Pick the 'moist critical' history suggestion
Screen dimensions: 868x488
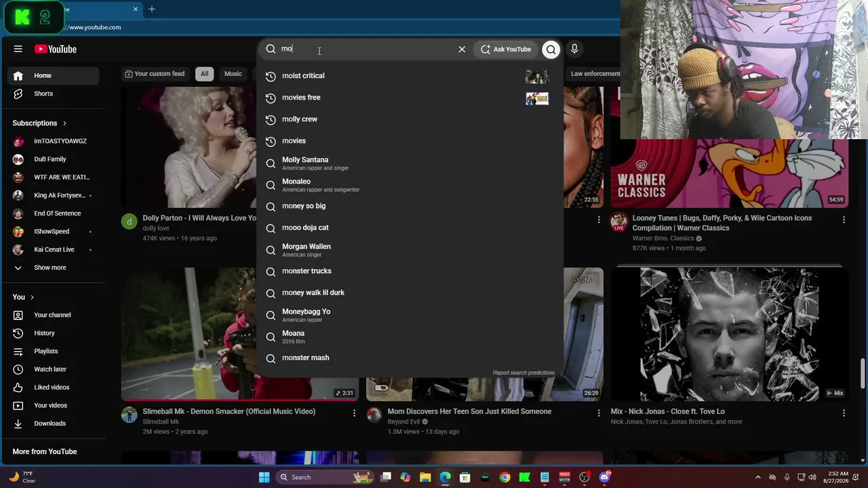coord(410,76)
